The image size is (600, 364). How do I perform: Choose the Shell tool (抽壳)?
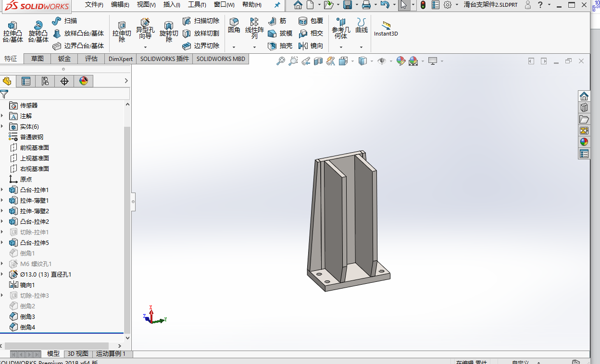[280, 46]
